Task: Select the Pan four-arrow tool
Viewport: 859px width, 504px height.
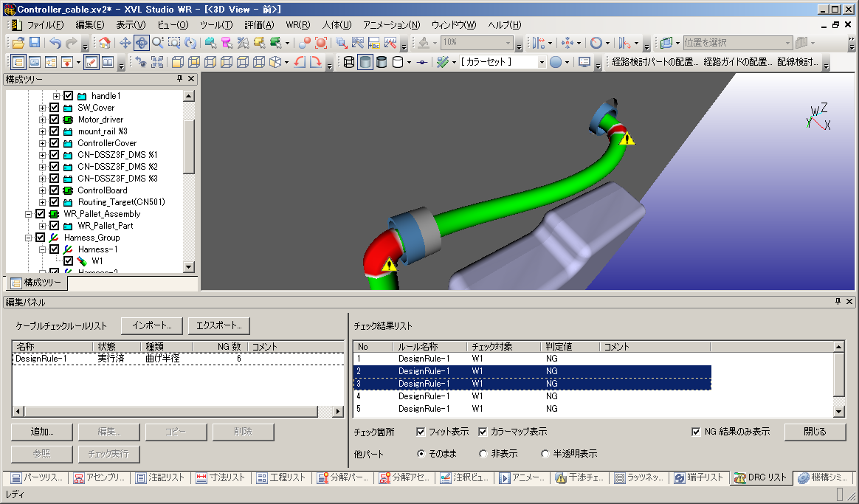Action: pos(125,43)
